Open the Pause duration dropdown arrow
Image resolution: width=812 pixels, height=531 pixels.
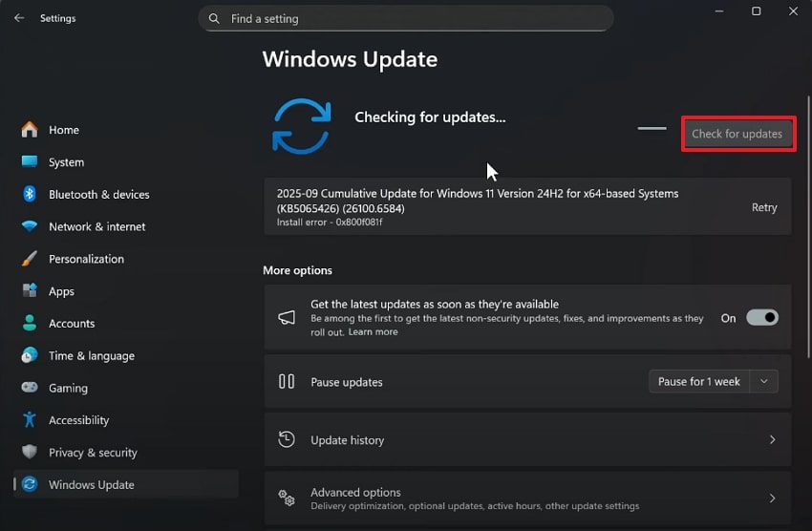pyautogui.click(x=764, y=381)
